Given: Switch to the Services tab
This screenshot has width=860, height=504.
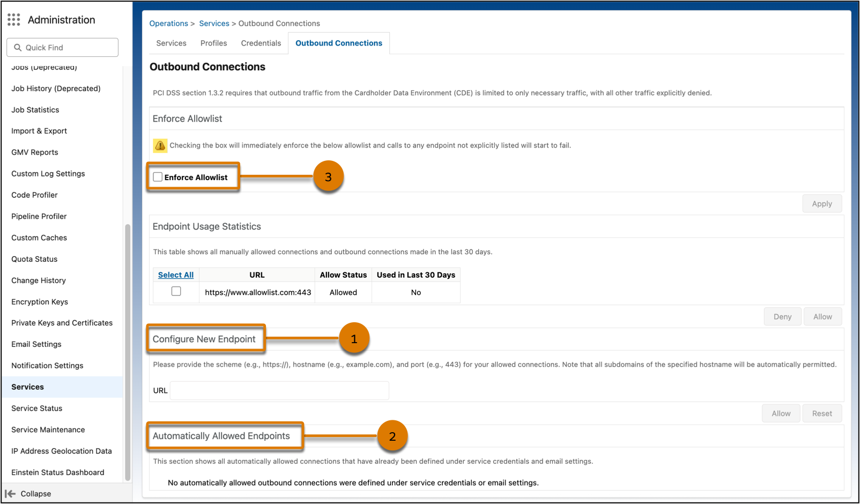Looking at the screenshot, I should click(172, 43).
